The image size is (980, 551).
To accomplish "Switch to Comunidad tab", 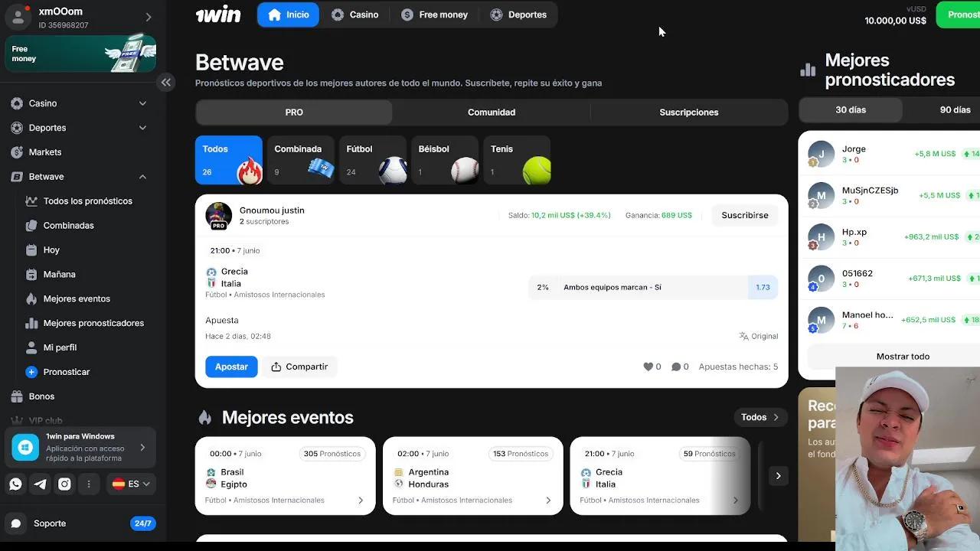I will (492, 112).
